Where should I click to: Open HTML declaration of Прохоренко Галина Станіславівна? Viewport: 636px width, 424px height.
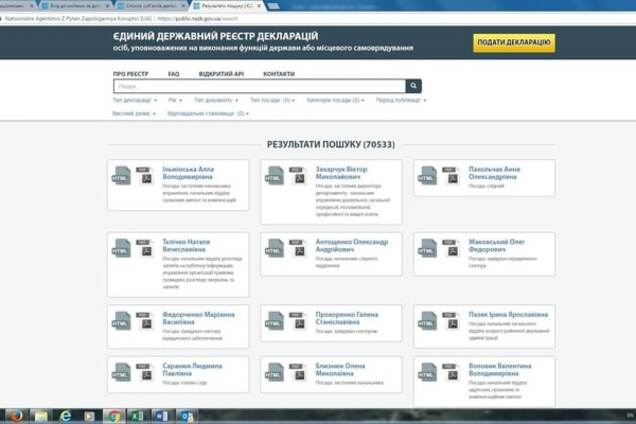(274, 320)
